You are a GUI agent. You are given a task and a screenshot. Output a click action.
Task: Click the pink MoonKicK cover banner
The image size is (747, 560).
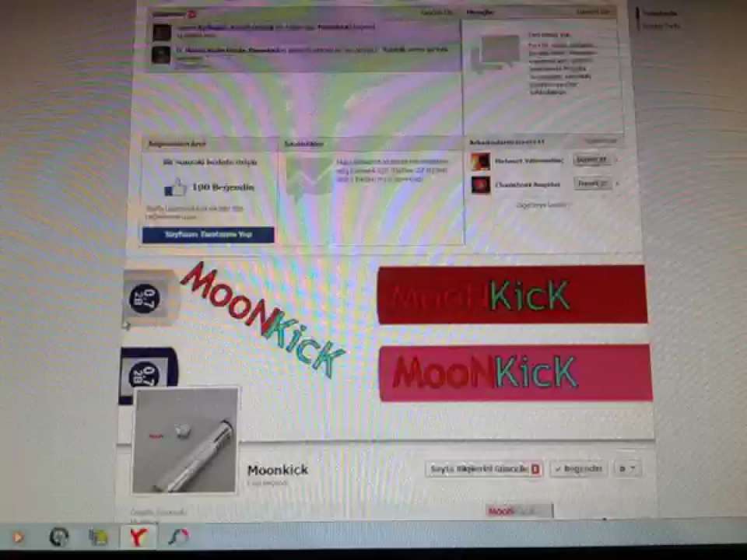coord(515,373)
